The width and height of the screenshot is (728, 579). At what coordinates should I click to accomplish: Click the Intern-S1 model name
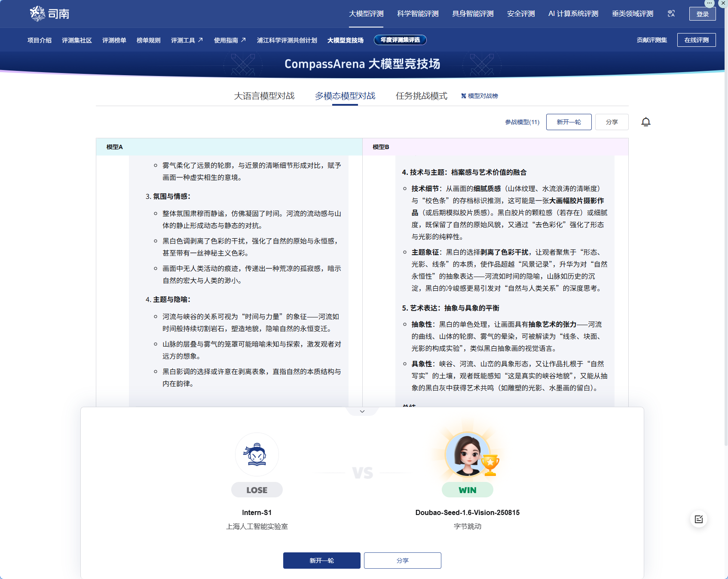click(257, 512)
